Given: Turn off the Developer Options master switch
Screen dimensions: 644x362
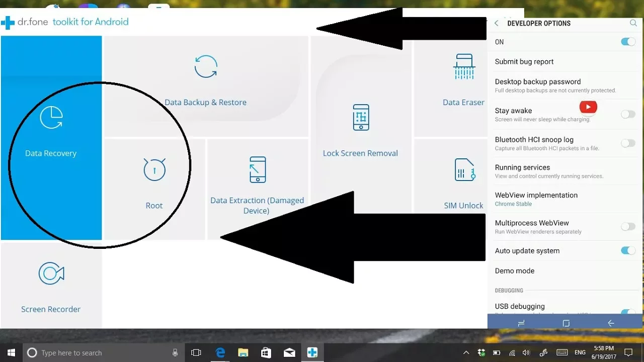Looking at the screenshot, I should (x=628, y=42).
